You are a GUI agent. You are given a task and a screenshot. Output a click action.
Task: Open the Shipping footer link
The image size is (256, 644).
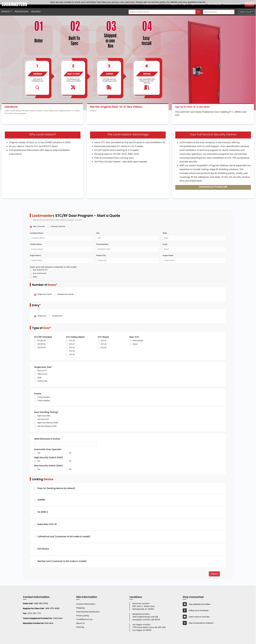click(80, 608)
